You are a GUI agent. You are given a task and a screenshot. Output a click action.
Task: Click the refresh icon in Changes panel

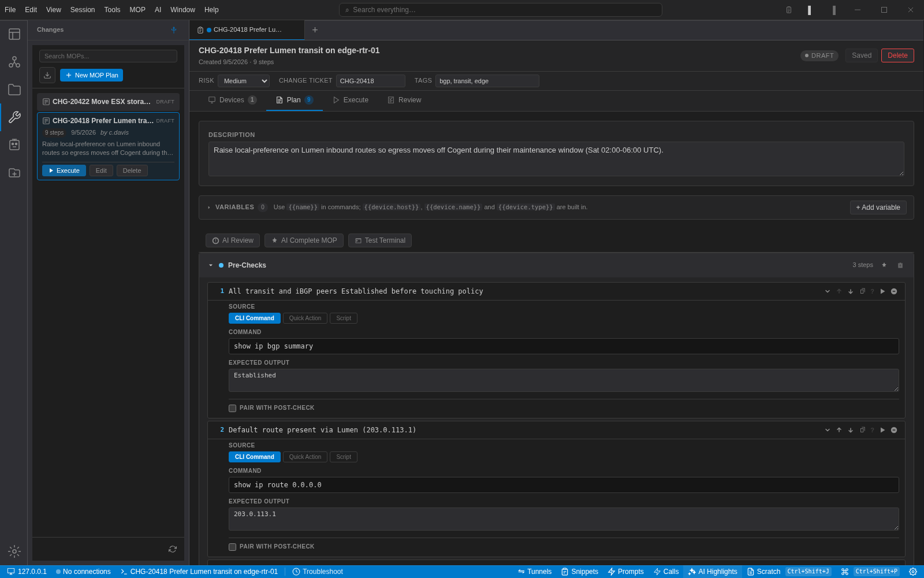(173, 549)
